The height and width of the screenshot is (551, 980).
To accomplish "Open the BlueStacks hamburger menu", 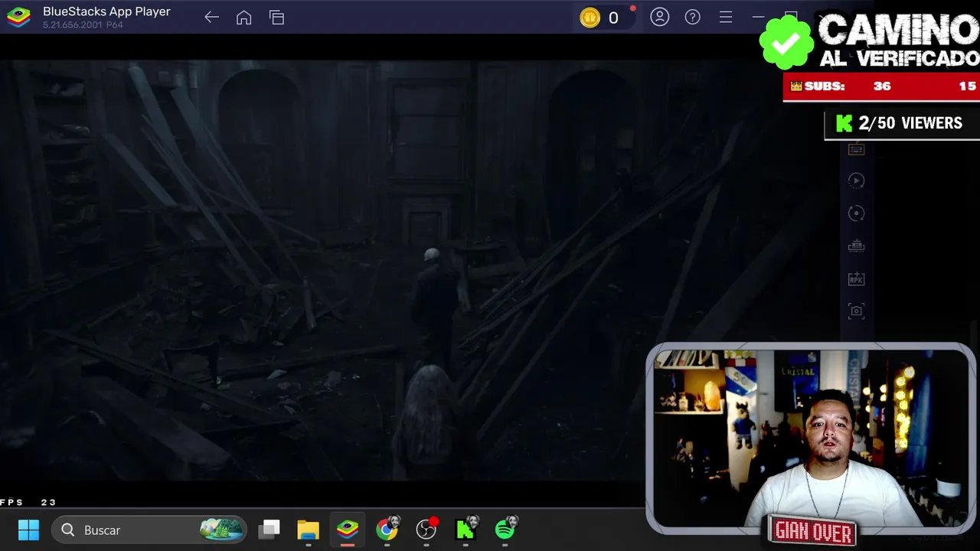I will coord(725,17).
